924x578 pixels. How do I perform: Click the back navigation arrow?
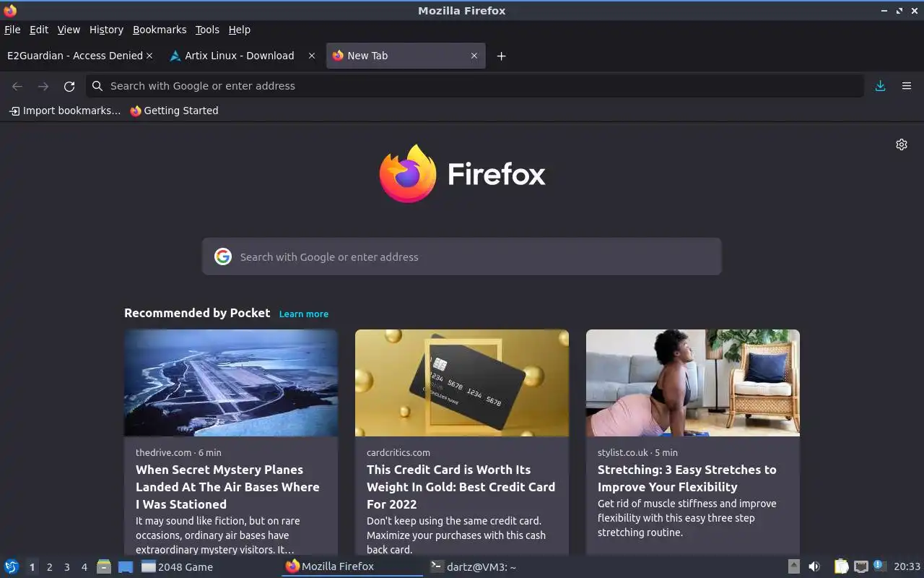tap(17, 86)
